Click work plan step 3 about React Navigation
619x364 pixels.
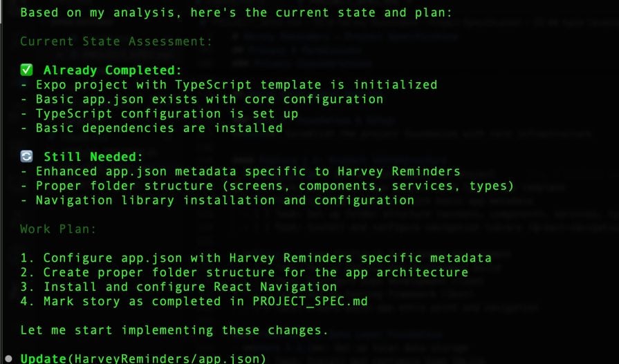click(178, 286)
